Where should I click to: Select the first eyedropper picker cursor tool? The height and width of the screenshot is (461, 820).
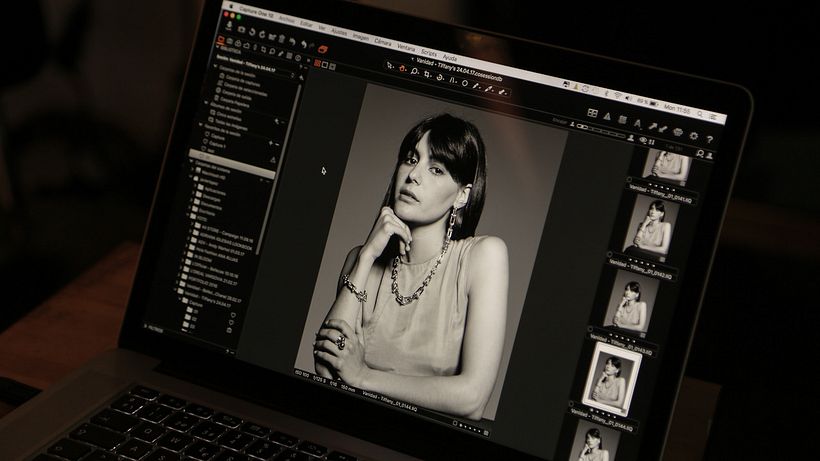pyautogui.click(x=476, y=86)
